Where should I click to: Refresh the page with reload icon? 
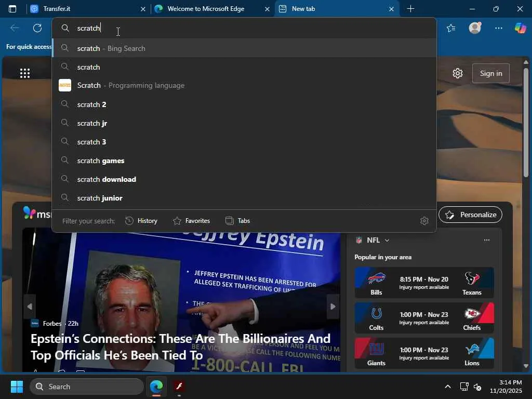(x=37, y=28)
